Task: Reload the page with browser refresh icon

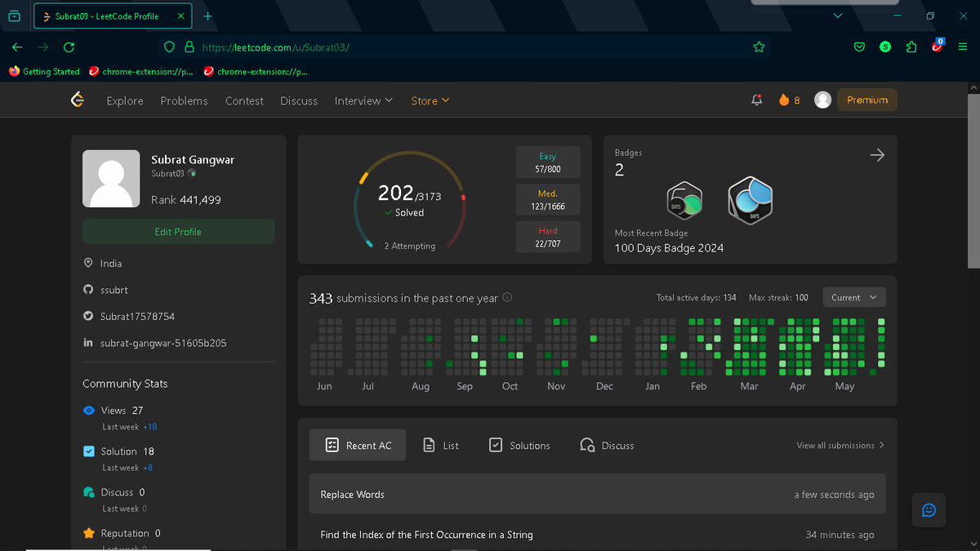Action: 69,47
